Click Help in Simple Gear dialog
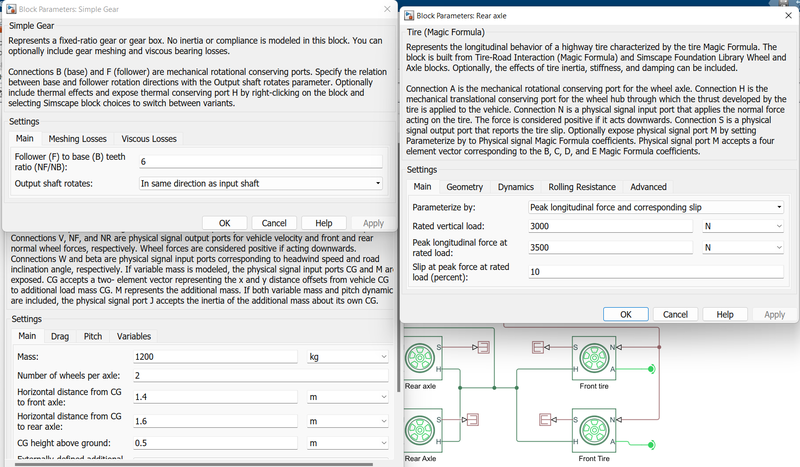The width and height of the screenshot is (800, 467). 323,223
